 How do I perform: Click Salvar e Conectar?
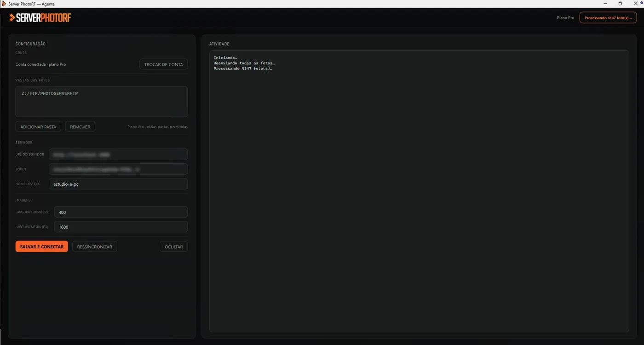click(x=42, y=247)
